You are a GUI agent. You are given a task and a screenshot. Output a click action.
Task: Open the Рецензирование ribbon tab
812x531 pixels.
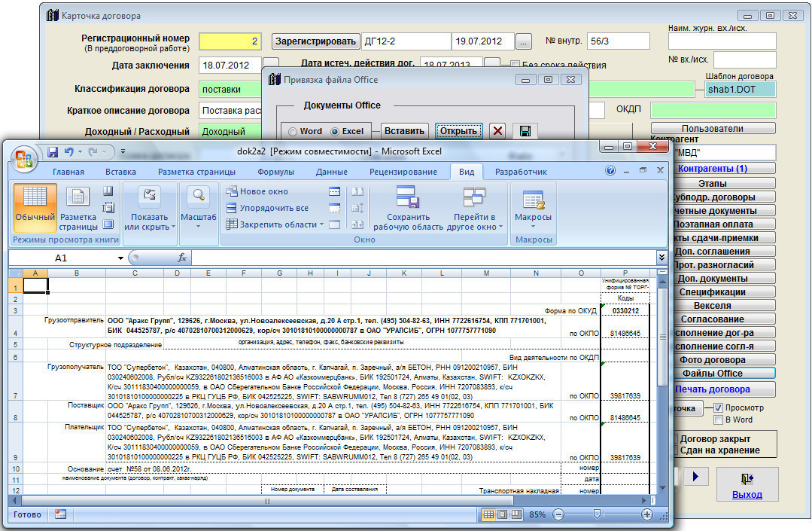pos(403,172)
